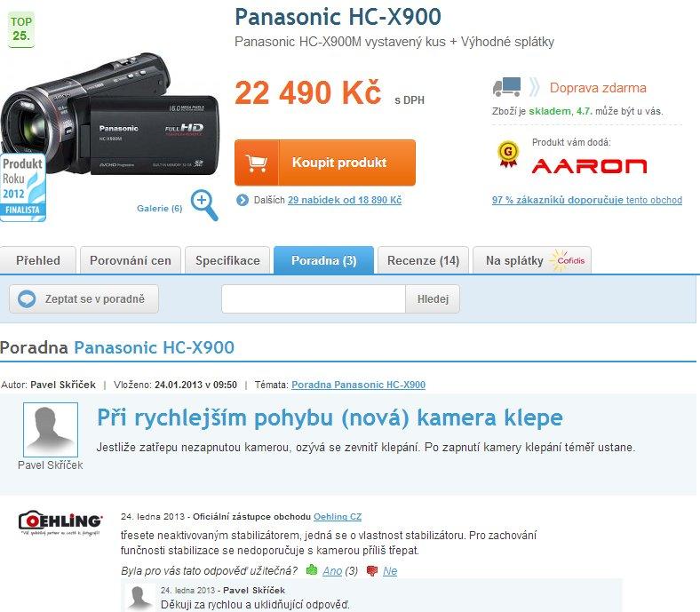Viewport: 700px width, 612px height.
Task: Open the AARON shop logo
Action: tap(589, 166)
